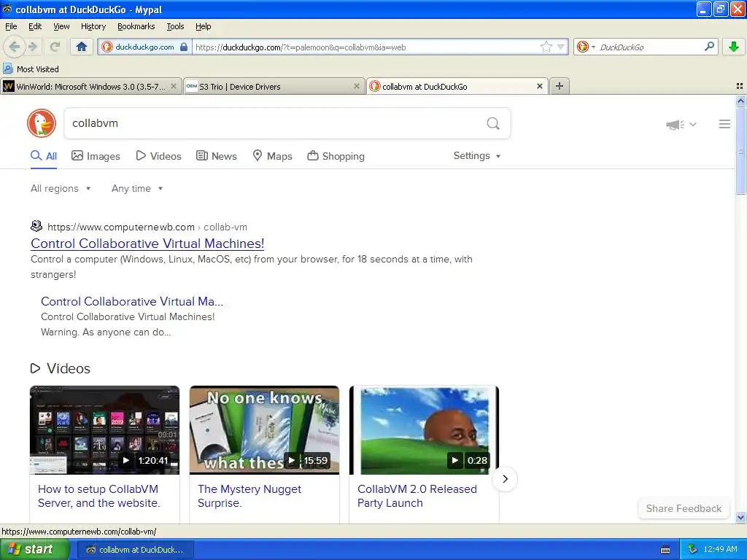The image size is (747, 560).
Task: Open the Edit menu
Action: 35,26
